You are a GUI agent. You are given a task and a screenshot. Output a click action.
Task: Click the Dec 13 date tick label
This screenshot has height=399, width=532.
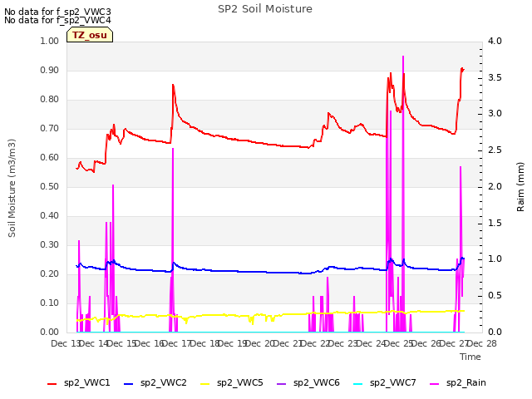pyautogui.click(x=66, y=344)
